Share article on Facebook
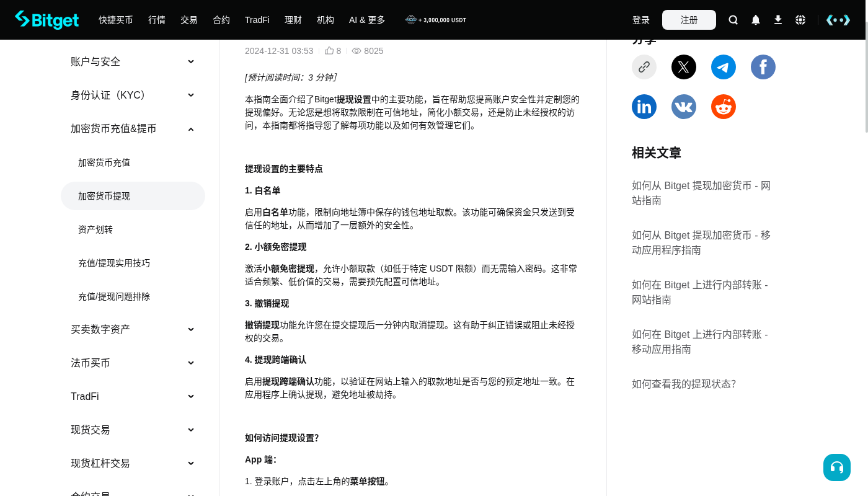868x496 pixels. pos(763,67)
